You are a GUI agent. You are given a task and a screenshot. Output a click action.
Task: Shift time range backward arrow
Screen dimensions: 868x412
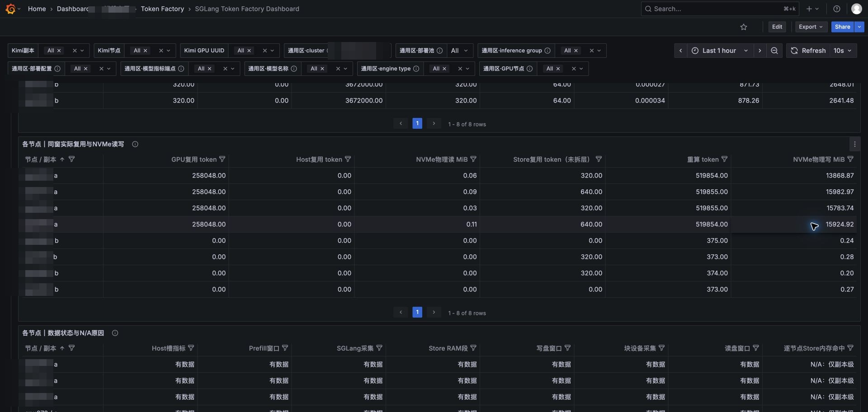point(680,51)
